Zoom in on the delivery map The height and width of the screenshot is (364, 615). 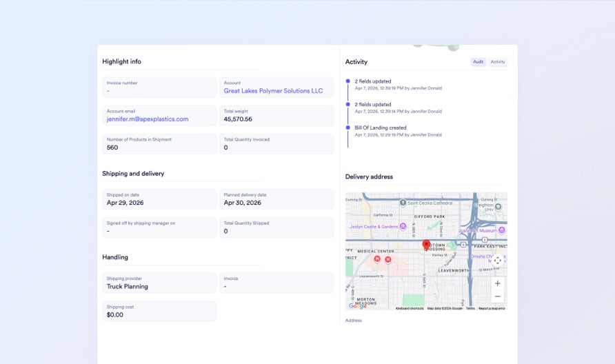497,283
